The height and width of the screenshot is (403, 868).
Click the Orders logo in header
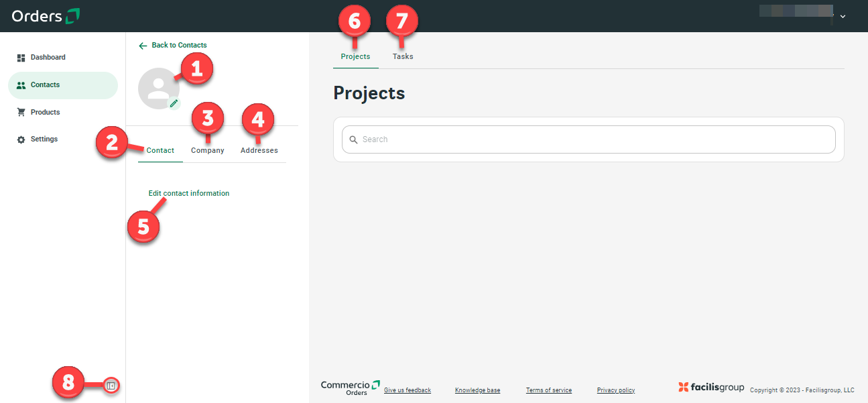click(46, 16)
